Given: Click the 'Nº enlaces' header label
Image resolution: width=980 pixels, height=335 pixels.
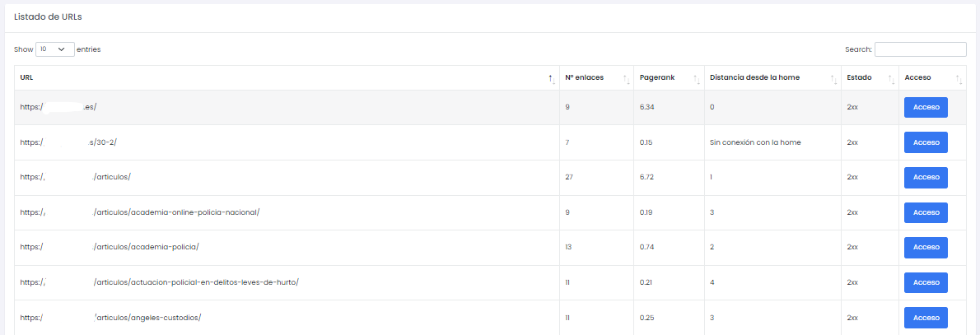Looking at the screenshot, I should [x=584, y=77].
